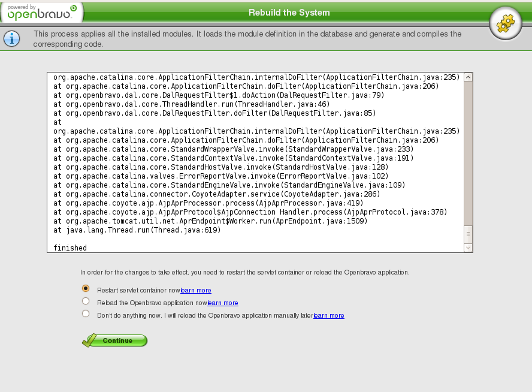The width and height of the screenshot is (532, 392).
Task: Click the AjpAprProtocol$AjpConnection Handler.process line
Action: coord(250,212)
